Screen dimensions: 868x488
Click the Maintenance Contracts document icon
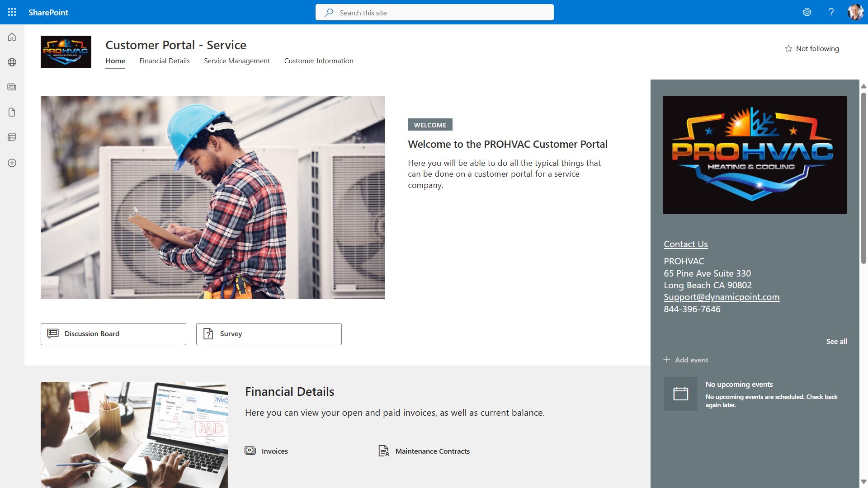click(384, 450)
